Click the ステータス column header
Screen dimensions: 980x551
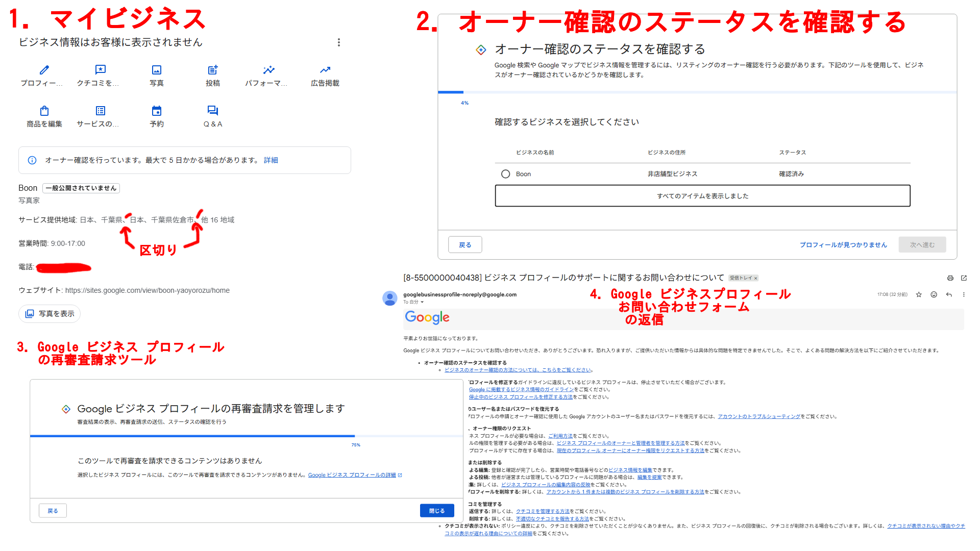click(x=792, y=153)
